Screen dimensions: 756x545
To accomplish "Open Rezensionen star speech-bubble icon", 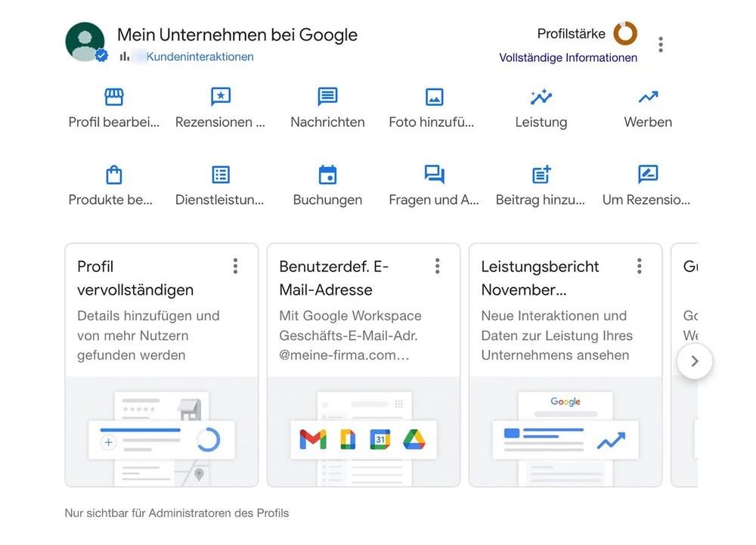I will point(220,97).
